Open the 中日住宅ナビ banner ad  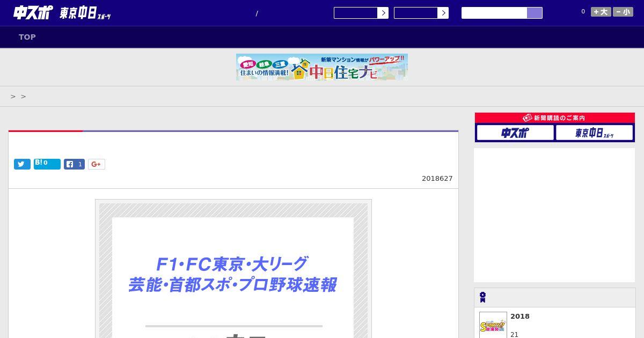(322, 67)
